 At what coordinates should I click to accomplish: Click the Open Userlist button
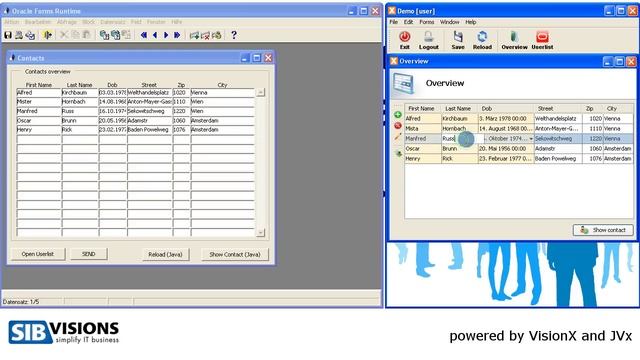pyautogui.click(x=38, y=254)
